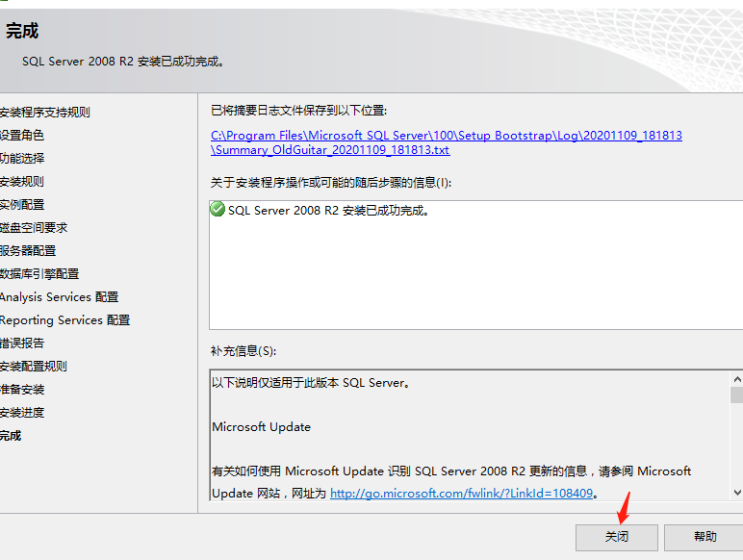Select the 安装规则 step

tap(22, 182)
